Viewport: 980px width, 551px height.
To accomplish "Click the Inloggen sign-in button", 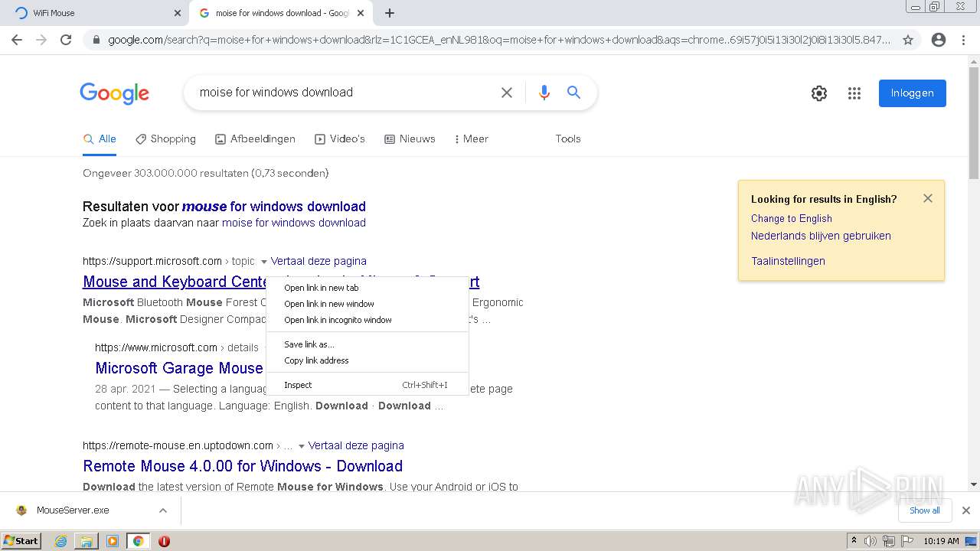I will pos(912,93).
